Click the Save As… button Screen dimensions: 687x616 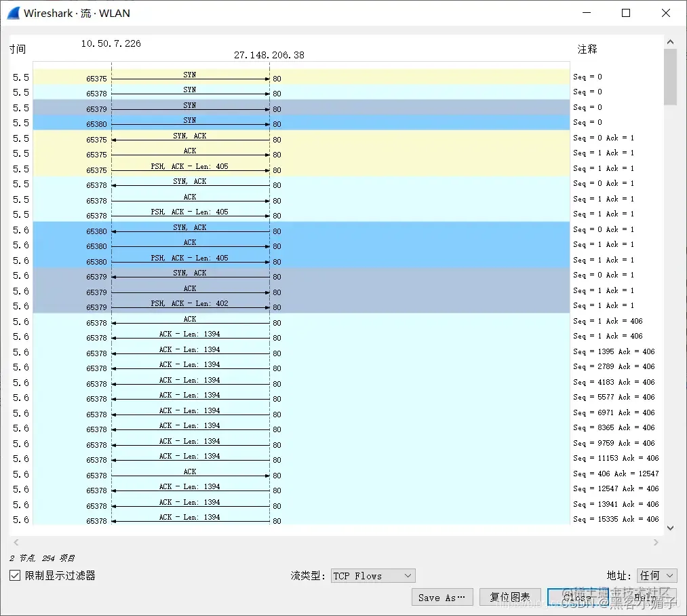pyautogui.click(x=441, y=597)
